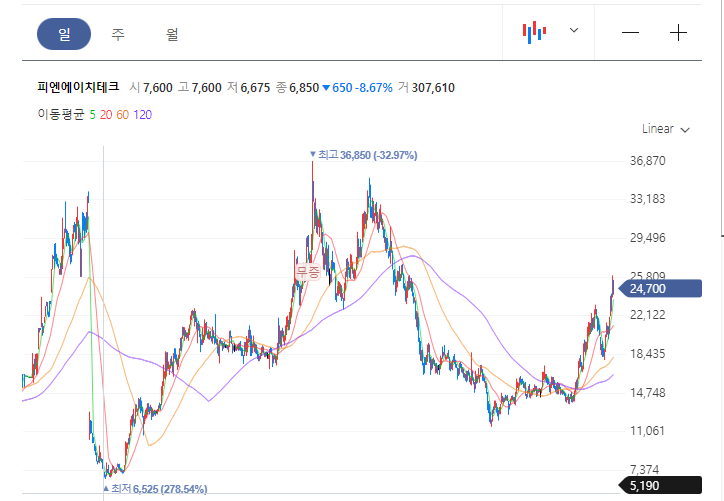Toggle the 20-day moving average line
Screen dimensions: 724x501
[x=106, y=115]
